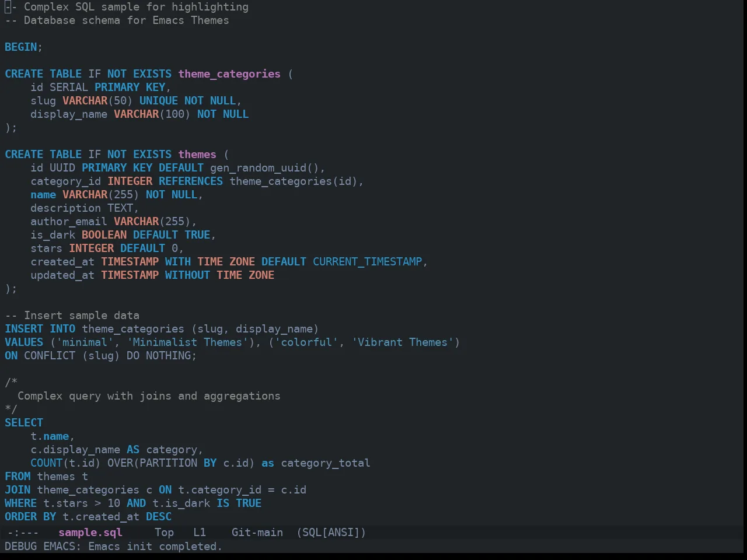
Task: Click gen_random_uuid() function call
Action: pyautogui.click(x=264, y=167)
